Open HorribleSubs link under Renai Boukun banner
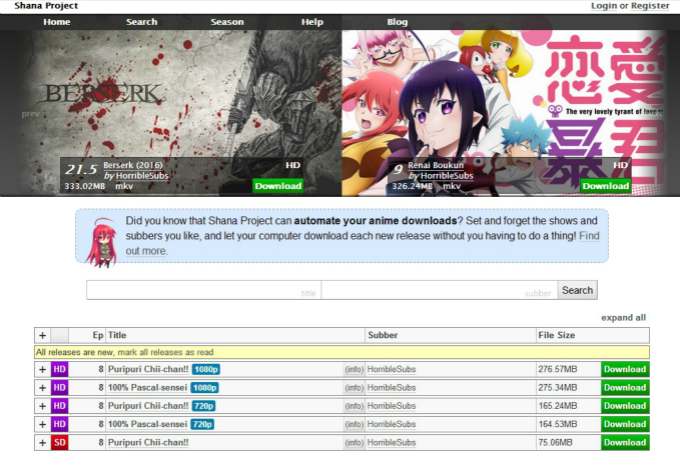This screenshot has height=452, width=680. [447, 176]
